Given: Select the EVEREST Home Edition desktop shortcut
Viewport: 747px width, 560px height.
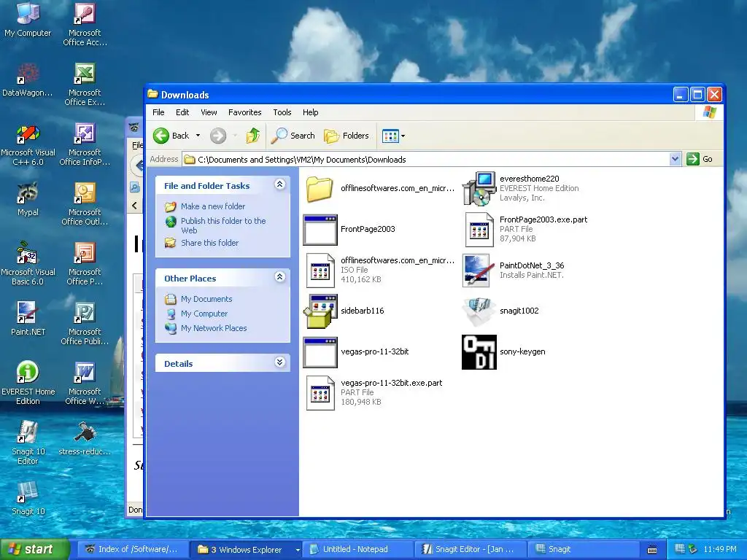Looking at the screenshot, I should pos(28,384).
